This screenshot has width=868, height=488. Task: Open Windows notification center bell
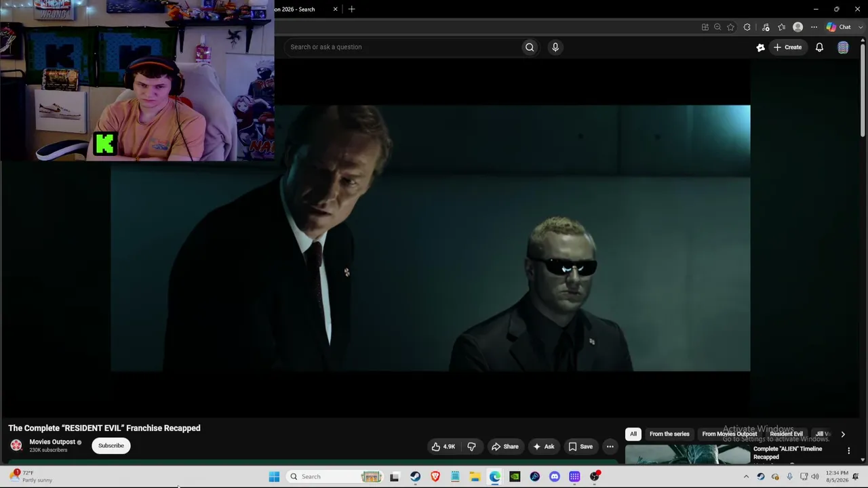click(856, 476)
